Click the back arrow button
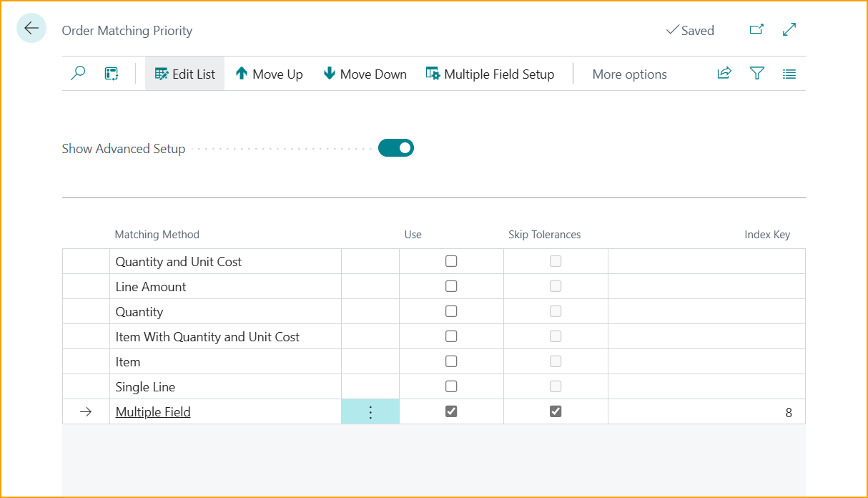Viewport: 868px width, 498px height. coord(31,29)
